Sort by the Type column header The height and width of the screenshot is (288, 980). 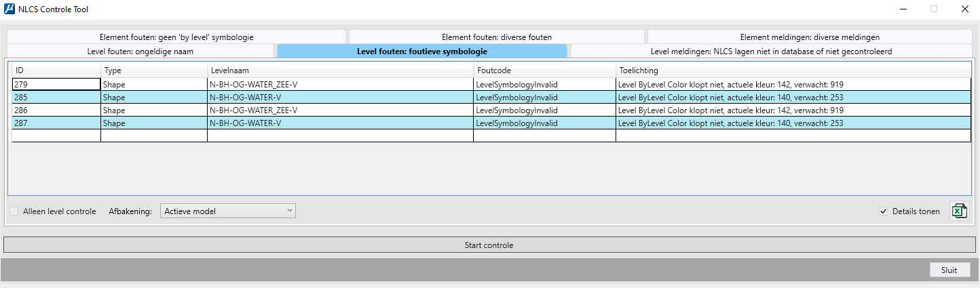click(154, 70)
